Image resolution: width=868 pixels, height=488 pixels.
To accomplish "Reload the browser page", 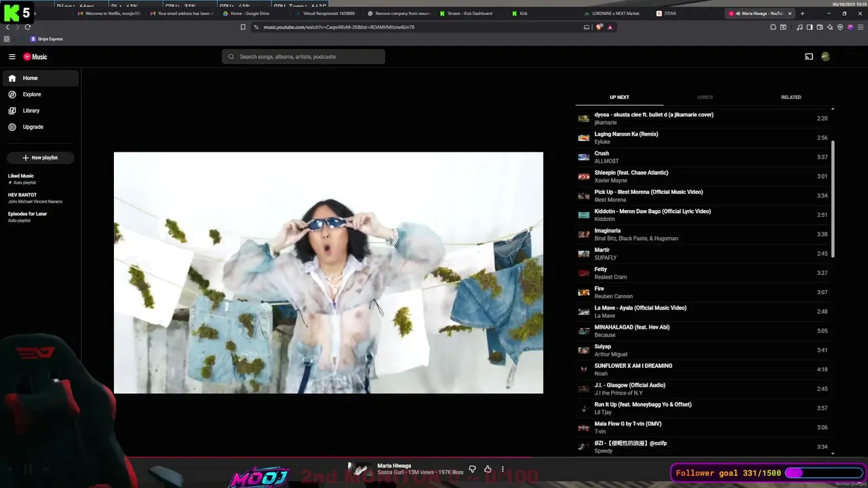I will click(x=27, y=27).
